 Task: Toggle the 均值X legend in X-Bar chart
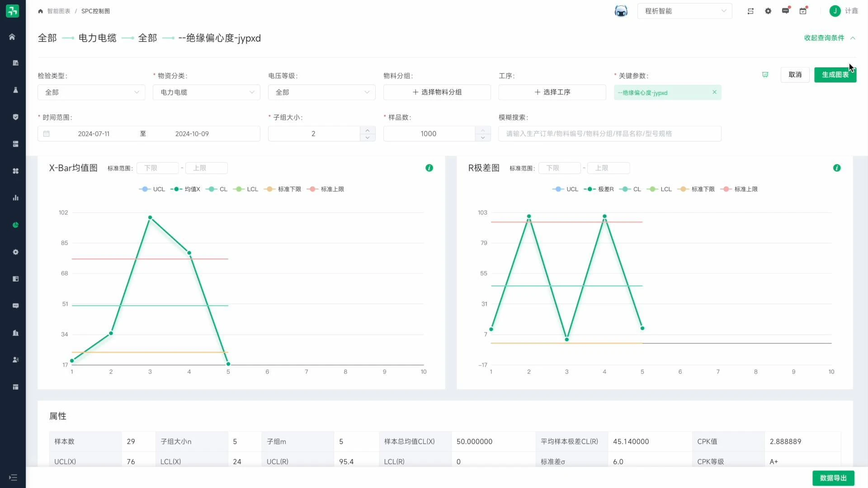pyautogui.click(x=185, y=189)
